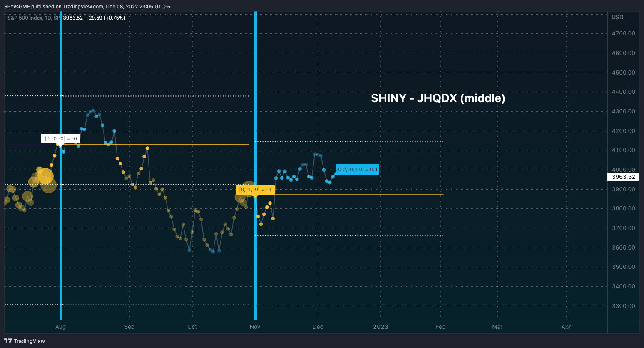Click the Mar label on time axis

pyautogui.click(x=497, y=327)
